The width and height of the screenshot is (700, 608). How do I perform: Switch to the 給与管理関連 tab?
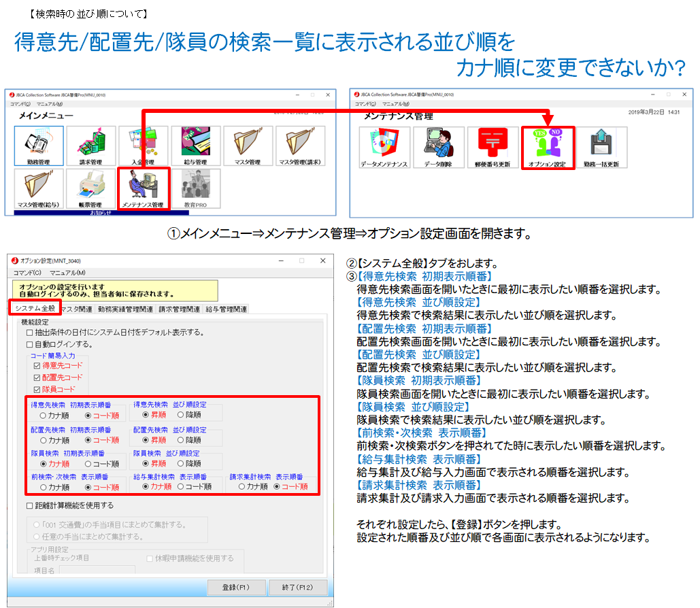click(x=225, y=309)
